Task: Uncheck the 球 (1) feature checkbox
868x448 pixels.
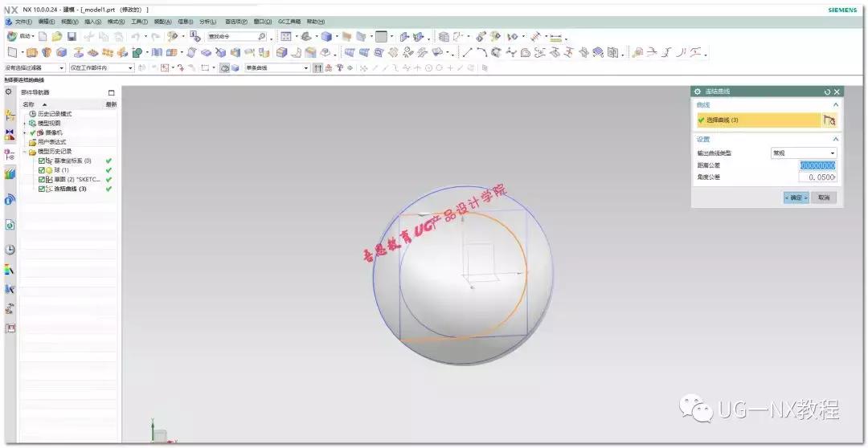Action: (42, 170)
